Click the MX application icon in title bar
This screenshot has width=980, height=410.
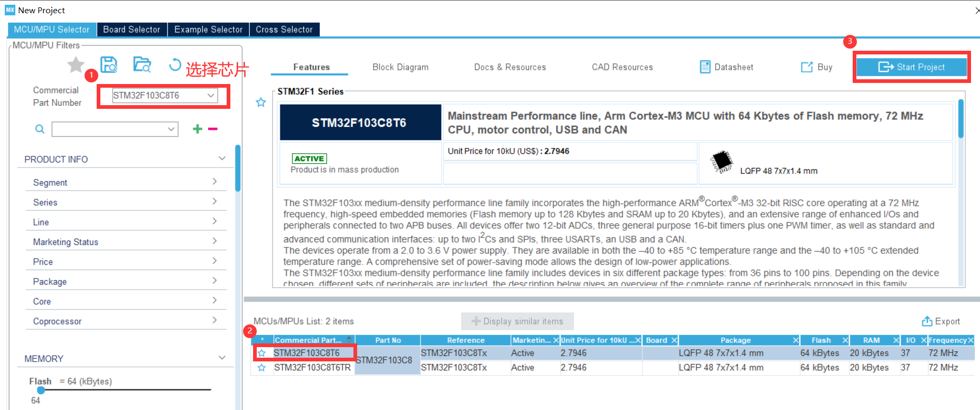click(x=10, y=10)
